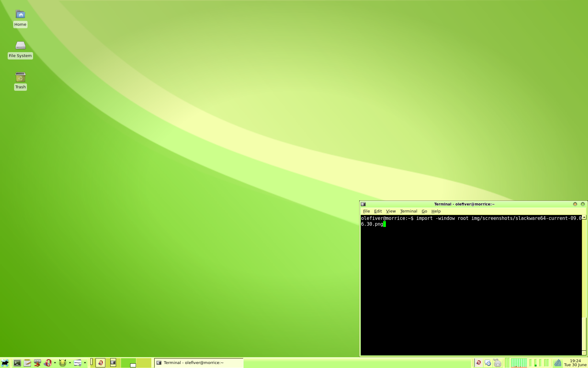588x368 pixels.
Task: Minimize the Terminal window with the orange button
Action: coord(575,204)
